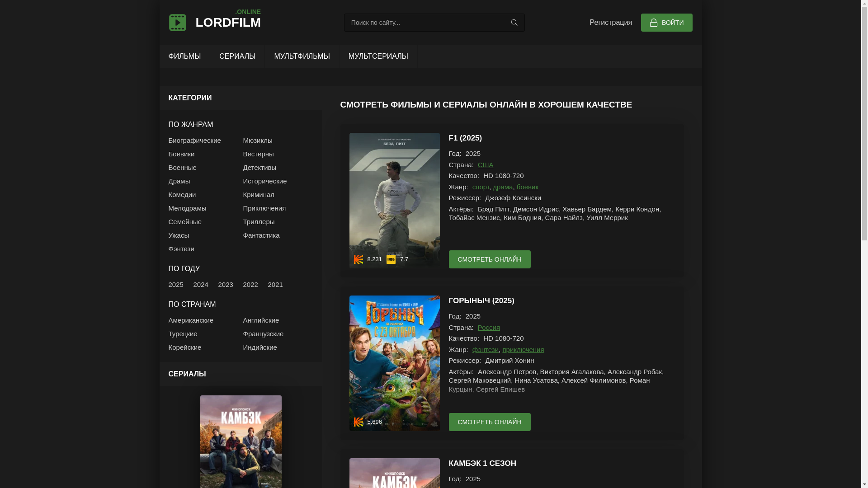Screen dimensions: 868x488
Task: Select Турецкие in countries list
Action: click(x=183, y=334)
